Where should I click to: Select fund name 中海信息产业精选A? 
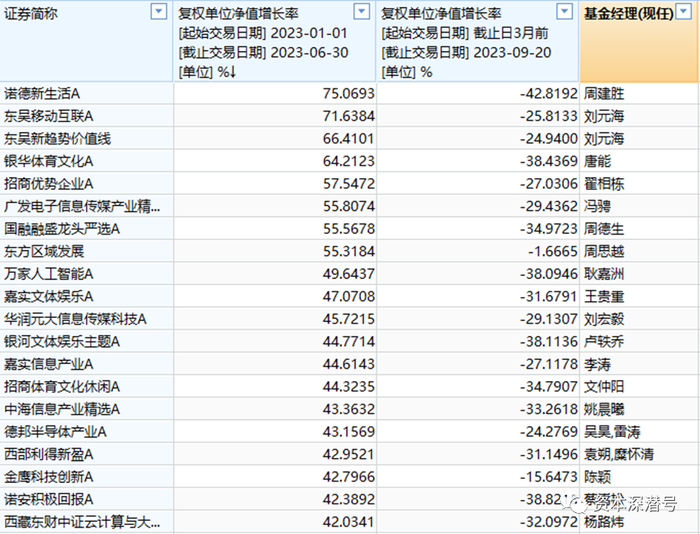coord(62,409)
